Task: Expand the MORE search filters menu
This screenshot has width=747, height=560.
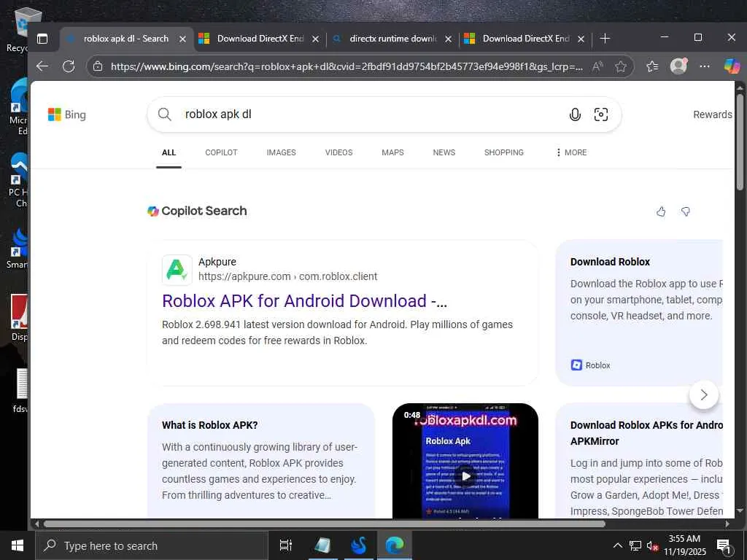Action: [x=570, y=152]
